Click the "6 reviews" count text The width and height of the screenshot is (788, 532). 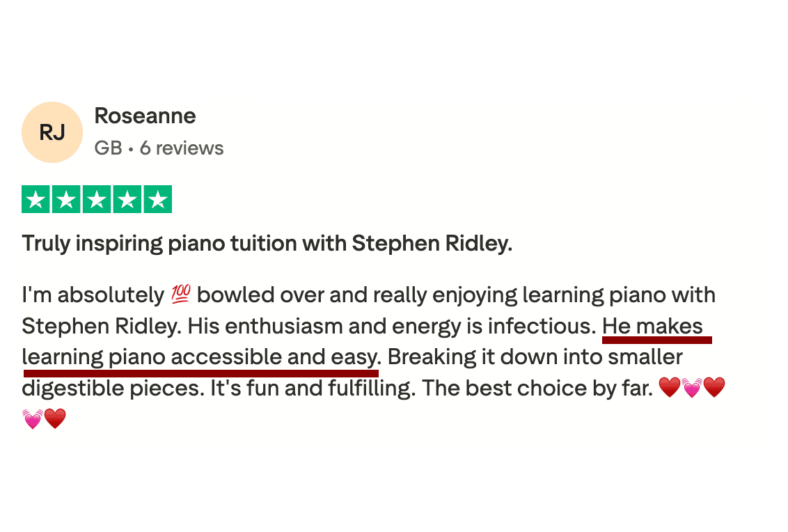pos(182,148)
